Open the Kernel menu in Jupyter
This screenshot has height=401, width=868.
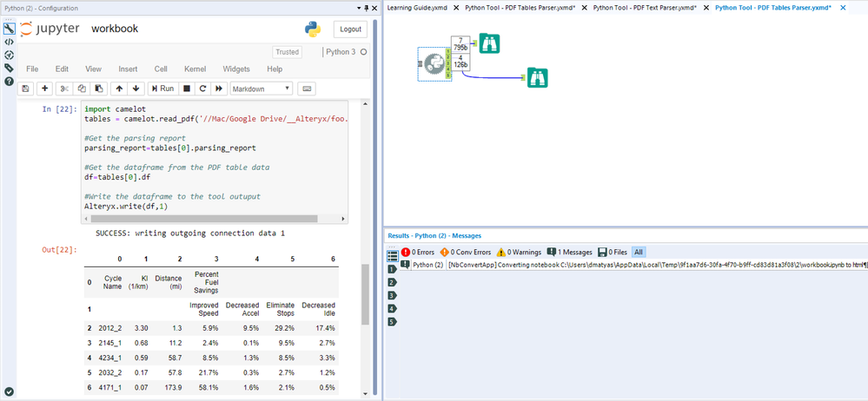pyautogui.click(x=195, y=69)
